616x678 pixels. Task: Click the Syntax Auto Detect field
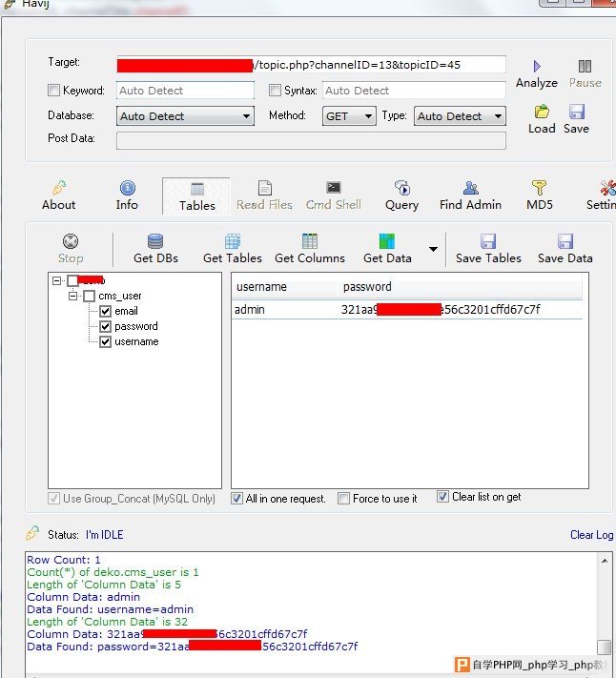[x=414, y=91]
